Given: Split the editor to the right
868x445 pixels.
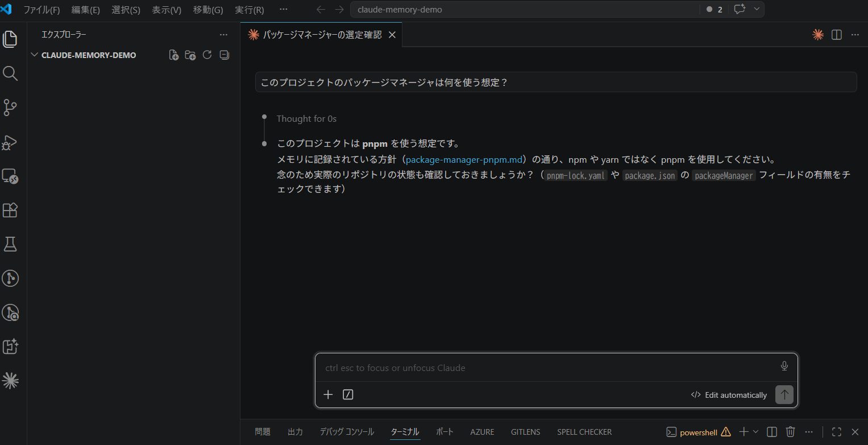Looking at the screenshot, I should click(x=837, y=35).
